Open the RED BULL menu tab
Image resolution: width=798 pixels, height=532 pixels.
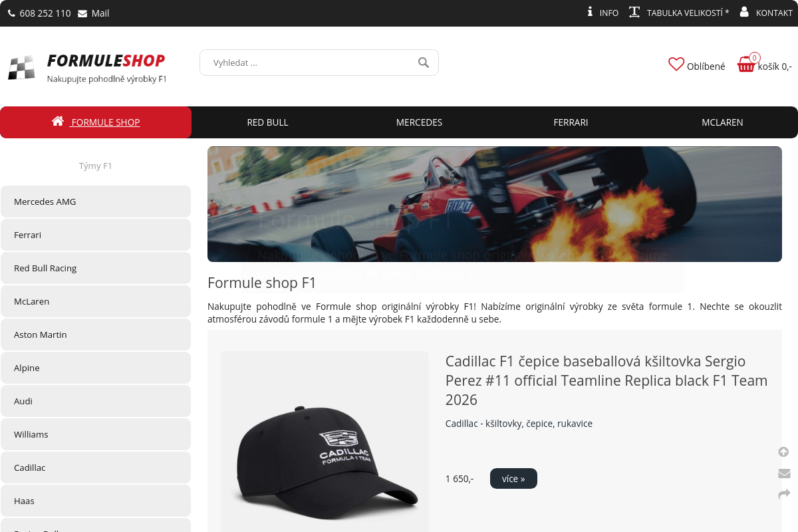pyautogui.click(x=267, y=122)
